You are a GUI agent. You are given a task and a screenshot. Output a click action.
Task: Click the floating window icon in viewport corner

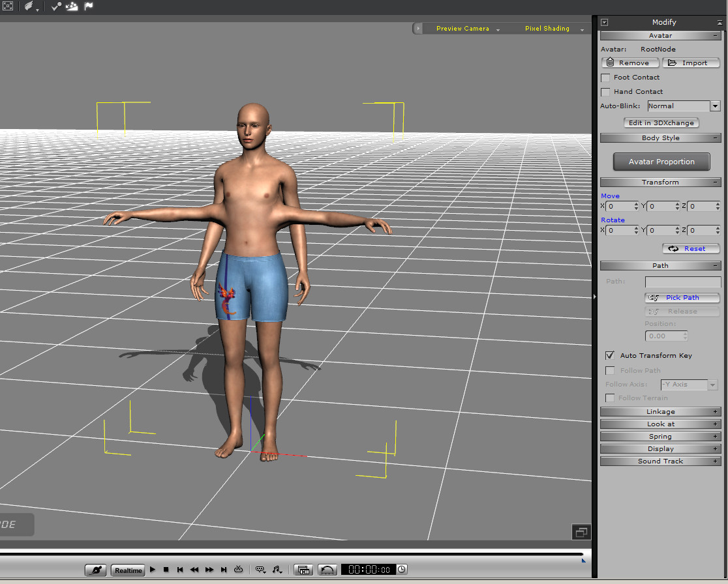[x=580, y=533]
